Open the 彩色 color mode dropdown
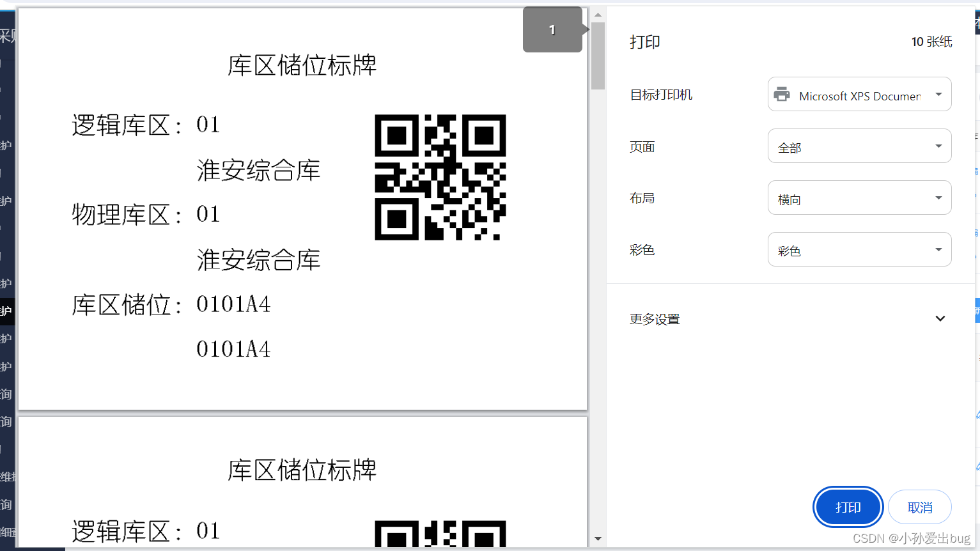 [x=859, y=250]
